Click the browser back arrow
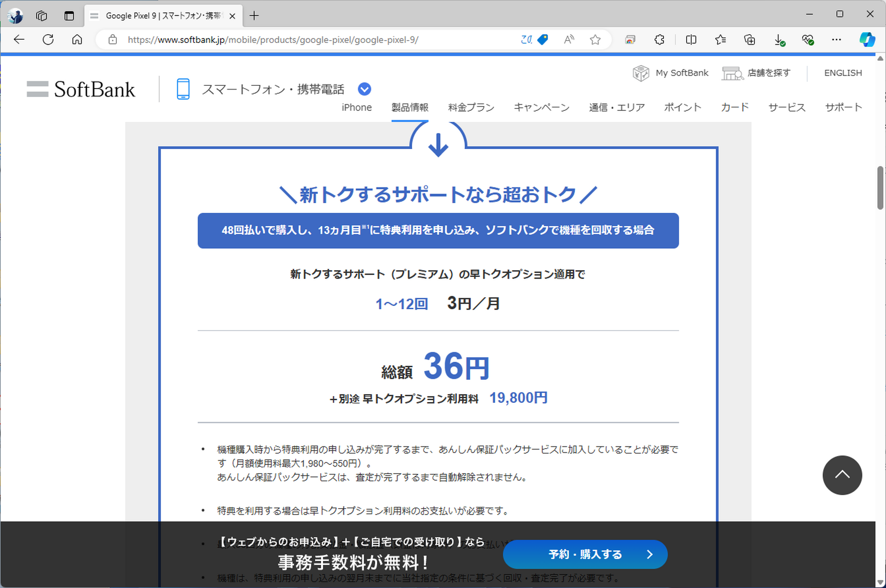The width and height of the screenshot is (886, 588). pyautogui.click(x=19, y=40)
